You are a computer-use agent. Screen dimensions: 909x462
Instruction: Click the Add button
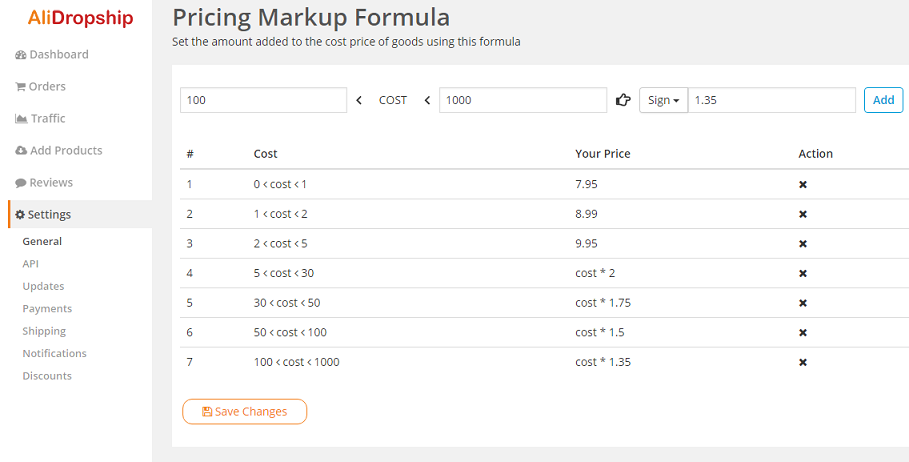coord(883,100)
